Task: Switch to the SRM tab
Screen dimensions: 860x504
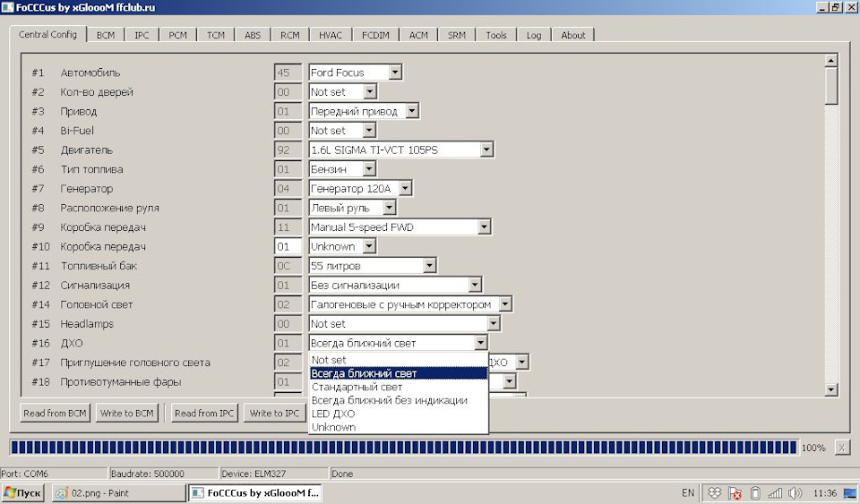Action: click(x=456, y=35)
